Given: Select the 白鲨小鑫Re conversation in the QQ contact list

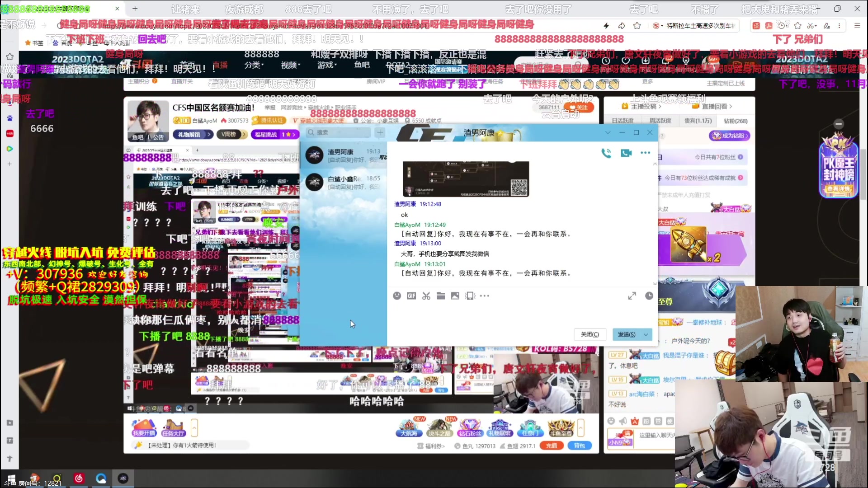Looking at the screenshot, I should (344, 182).
